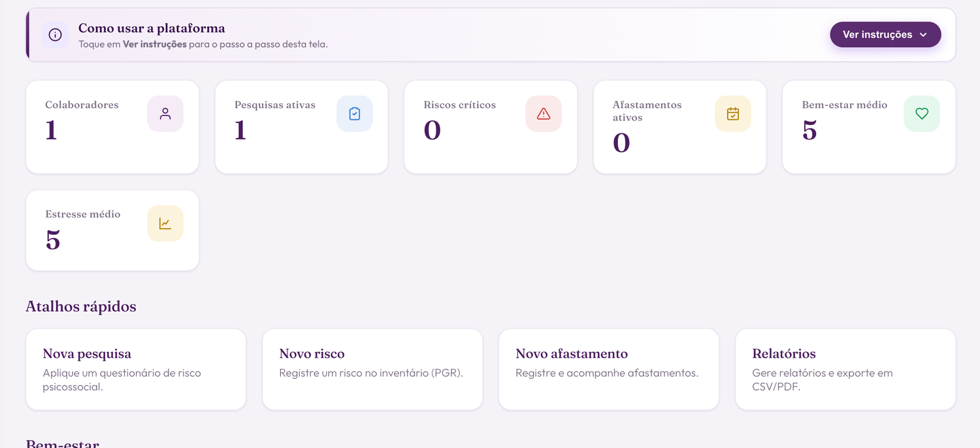Open the Nova pesquisa shortcut card
980x448 pixels.
pyautogui.click(x=136, y=370)
